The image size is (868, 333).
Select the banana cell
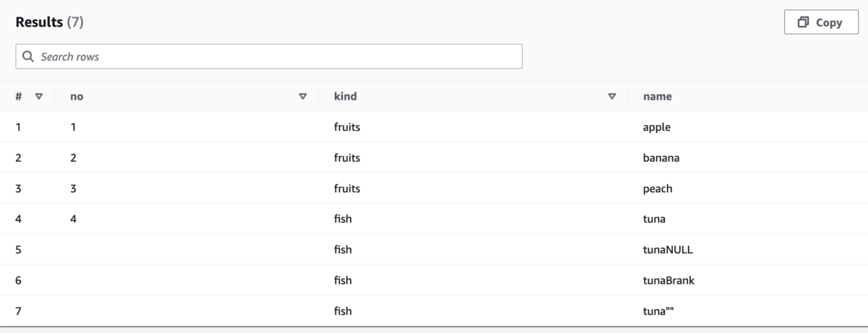pos(661,157)
